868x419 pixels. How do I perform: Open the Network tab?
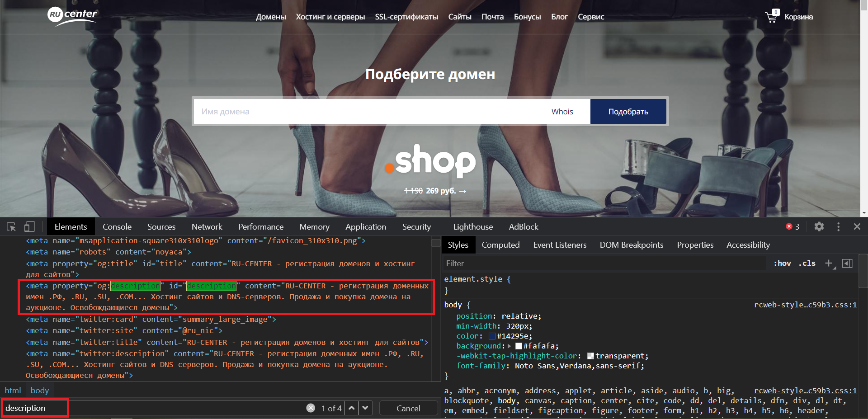(x=207, y=226)
